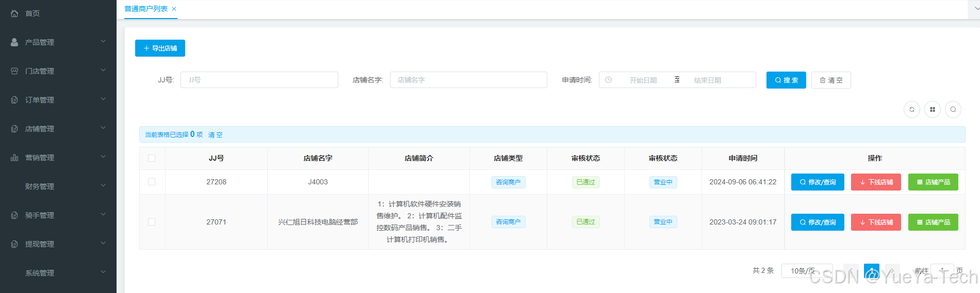980x293 pixels.
Task: Click the round search toggle icon
Action: coord(953,109)
